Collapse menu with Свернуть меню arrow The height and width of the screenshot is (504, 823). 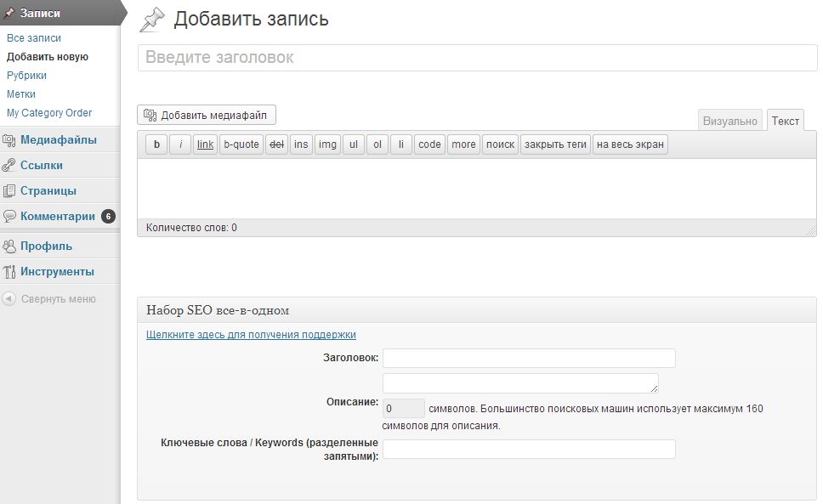tap(9, 299)
